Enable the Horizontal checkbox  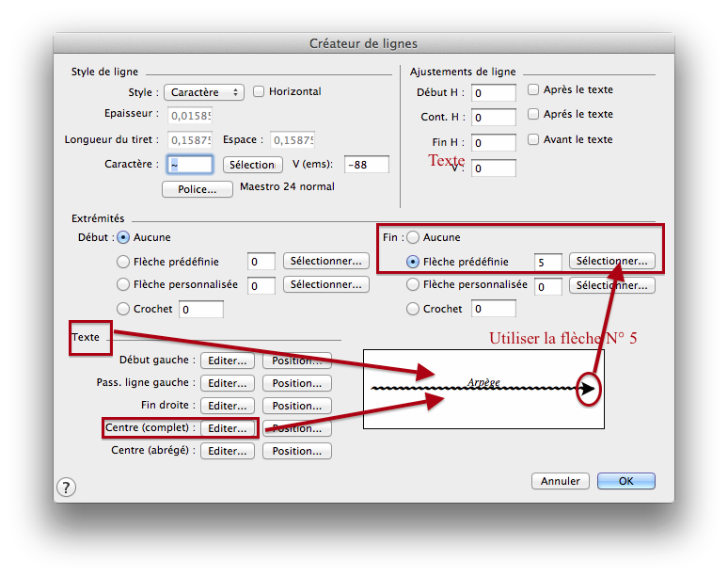(x=259, y=91)
